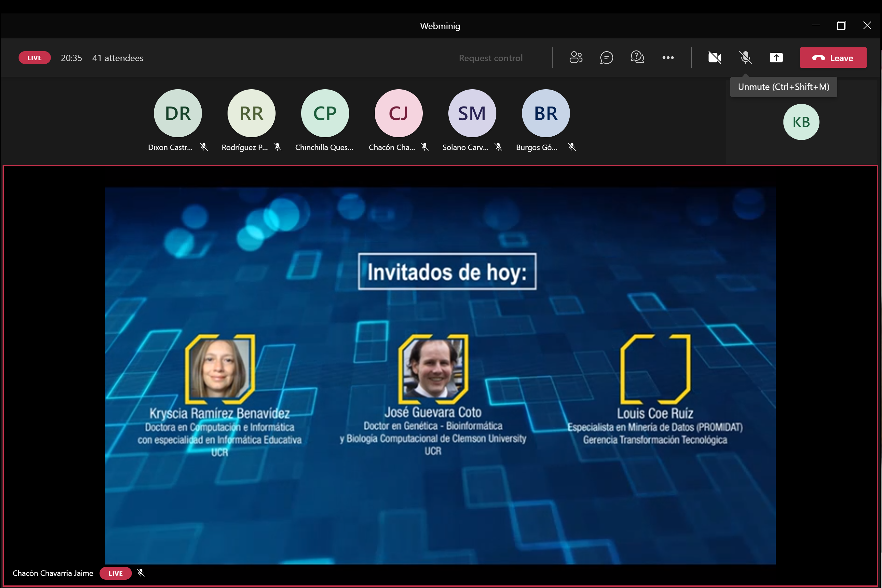882x588 pixels.
Task: Open More actions ellipsis menu
Action: [x=668, y=58]
